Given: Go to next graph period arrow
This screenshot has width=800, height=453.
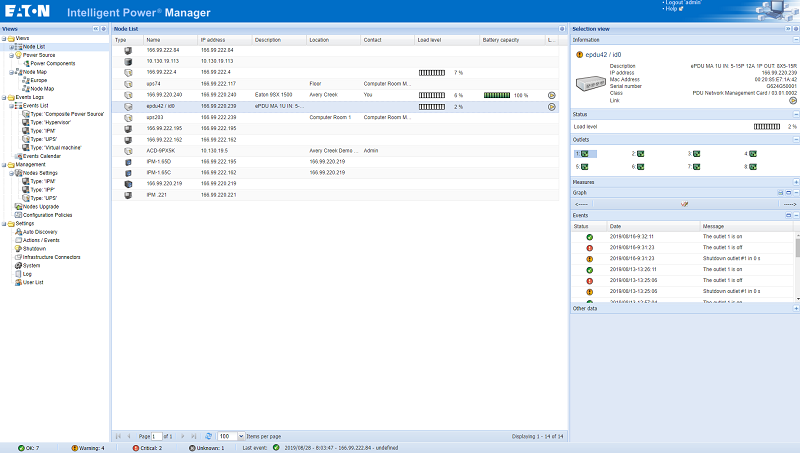Looking at the screenshot, I should tap(790, 204).
